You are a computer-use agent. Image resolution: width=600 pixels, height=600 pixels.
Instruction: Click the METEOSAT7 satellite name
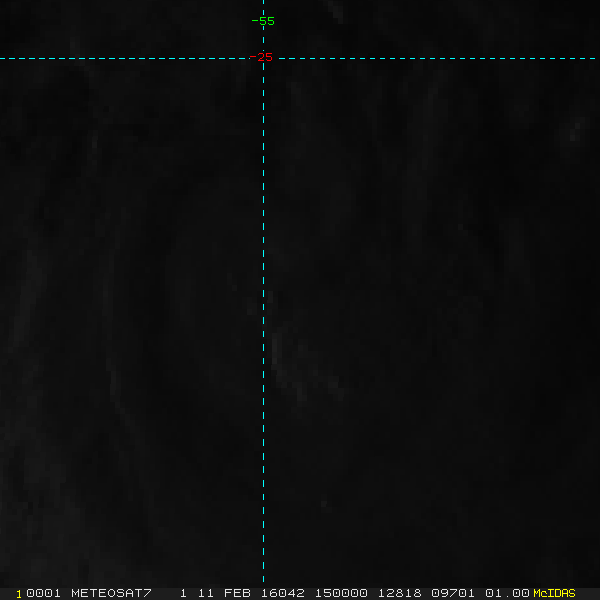pyautogui.click(x=111, y=593)
